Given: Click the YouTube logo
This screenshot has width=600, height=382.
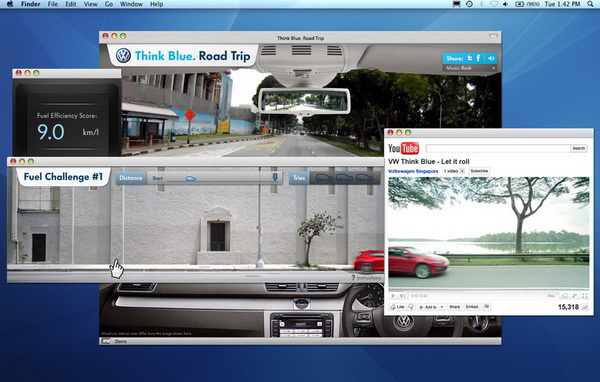Looking at the screenshot, I should (403, 148).
